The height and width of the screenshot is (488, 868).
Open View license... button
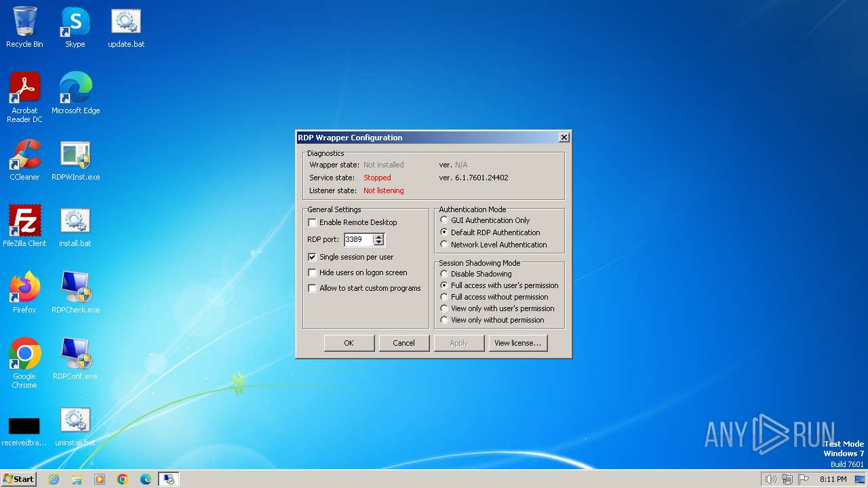point(518,343)
